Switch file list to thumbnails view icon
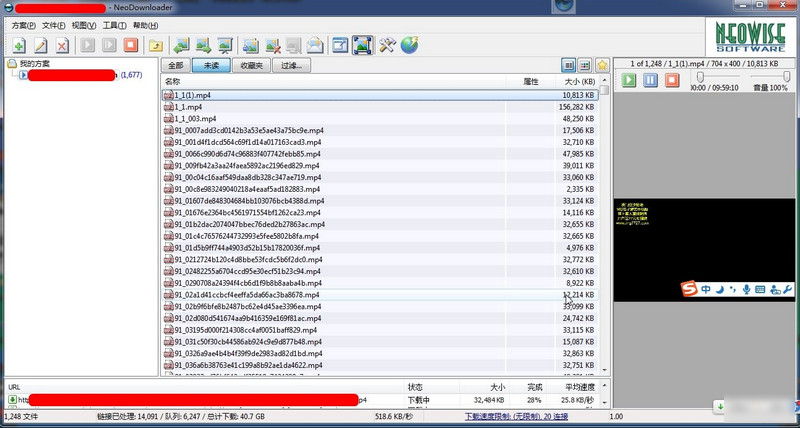This screenshot has width=800, height=428. pyautogui.click(x=585, y=65)
